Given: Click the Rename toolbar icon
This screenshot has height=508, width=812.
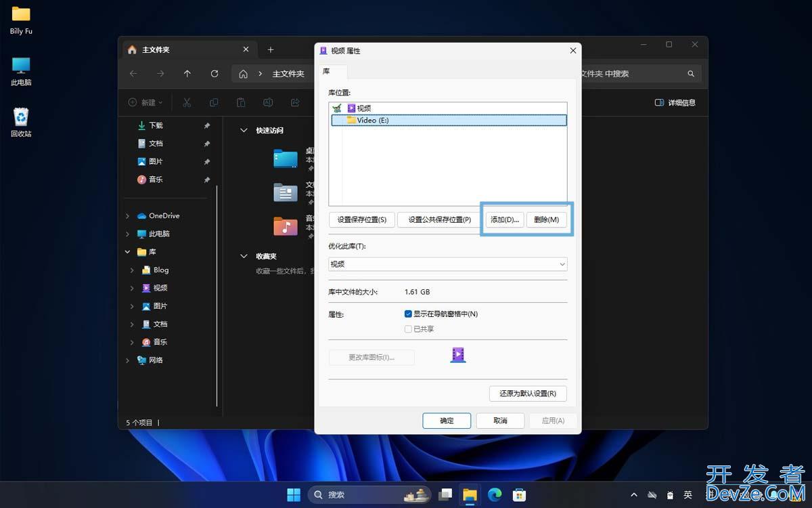Looking at the screenshot, I should tap(268, 103).
